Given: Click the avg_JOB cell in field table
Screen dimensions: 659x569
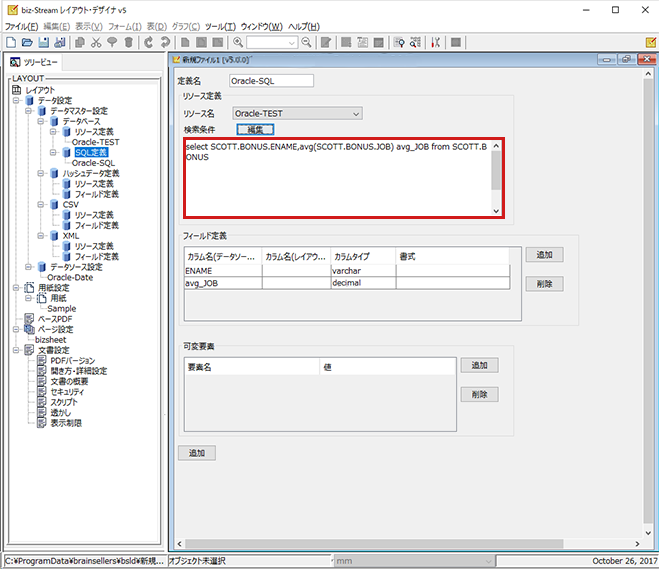Looking at the screenshot, I should 223,283.
